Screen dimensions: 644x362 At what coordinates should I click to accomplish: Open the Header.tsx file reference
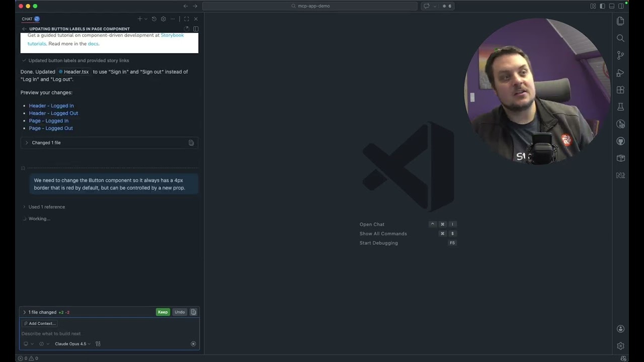(74, 72)
